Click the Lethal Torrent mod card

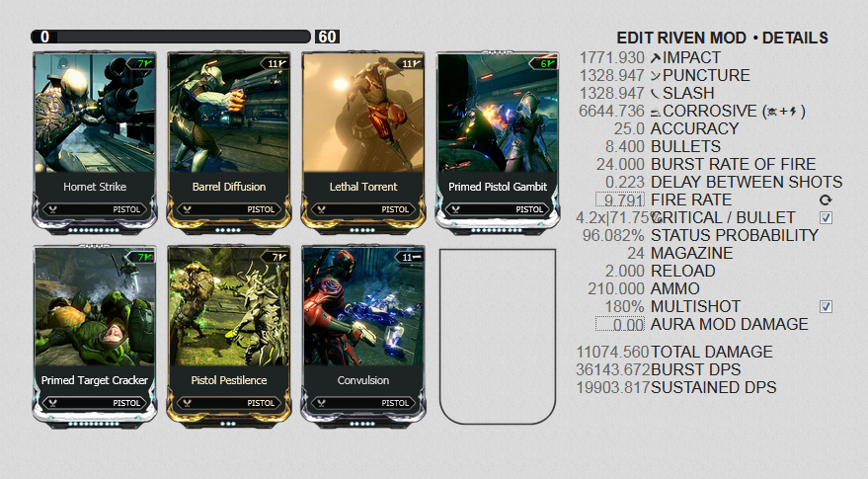pos(363,142)
